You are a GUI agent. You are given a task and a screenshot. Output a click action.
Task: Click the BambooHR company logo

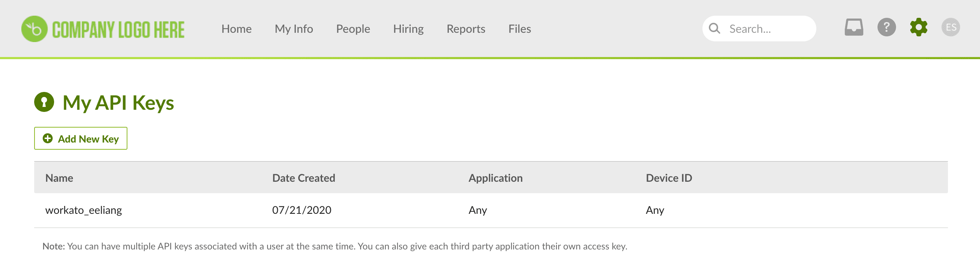click(103, 29)
